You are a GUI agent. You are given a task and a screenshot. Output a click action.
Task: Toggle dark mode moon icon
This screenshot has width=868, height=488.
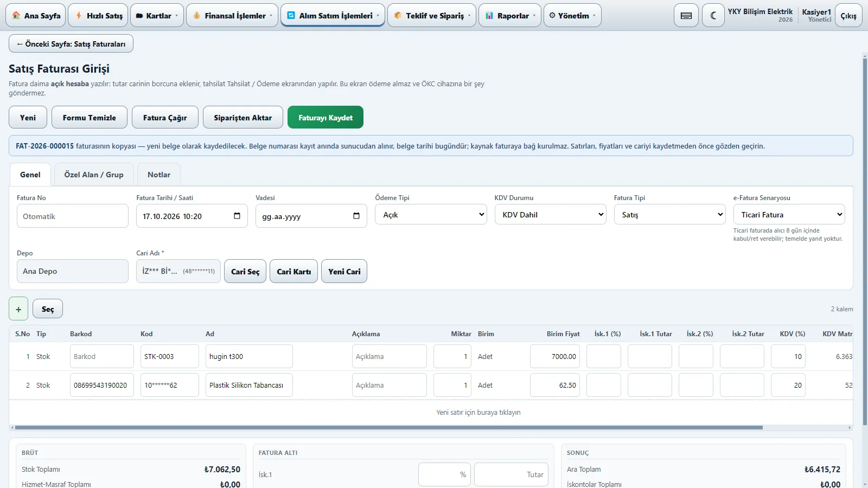click(713, 15)
